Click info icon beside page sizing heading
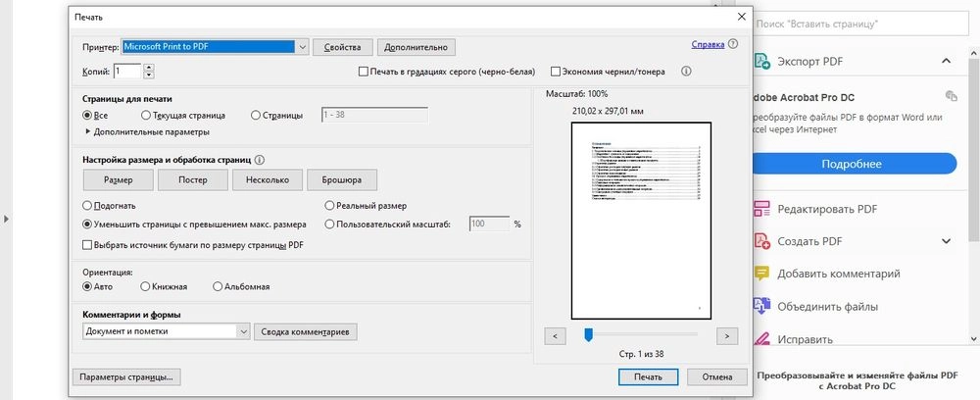The width and height of the screenshot is (980, 400). point(260,160)
